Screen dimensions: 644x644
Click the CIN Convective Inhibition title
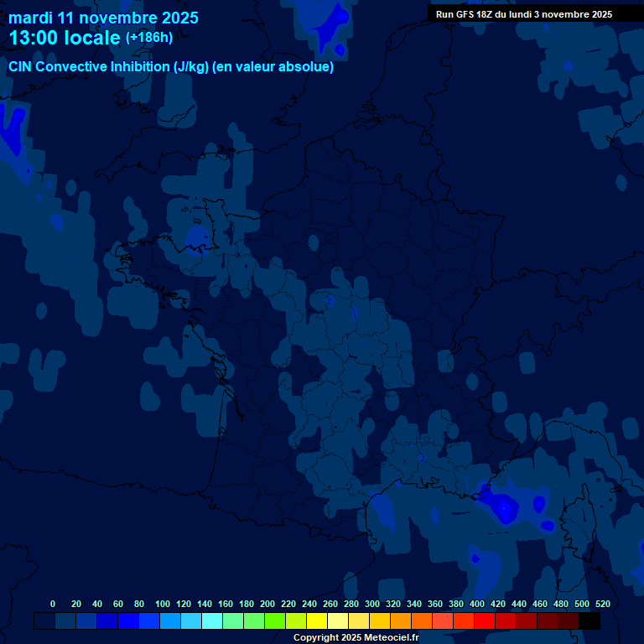171,67
